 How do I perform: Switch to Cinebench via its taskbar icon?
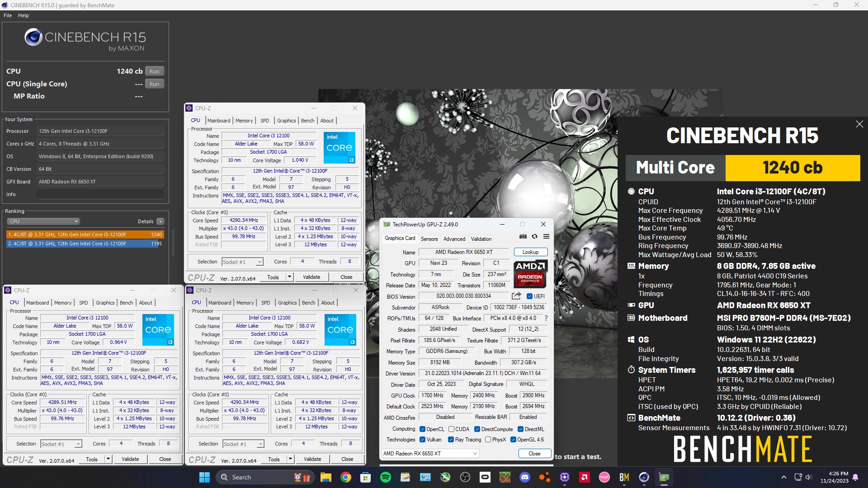click(644, 477)
